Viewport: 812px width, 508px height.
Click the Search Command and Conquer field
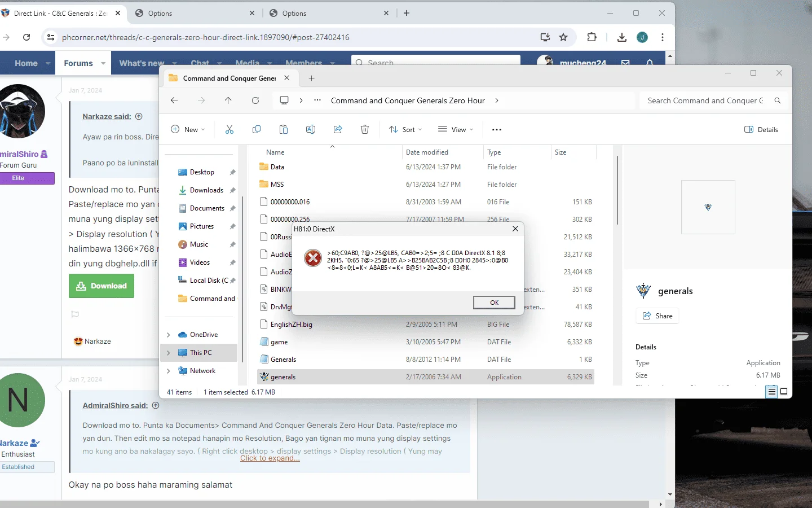click(705, 100)
